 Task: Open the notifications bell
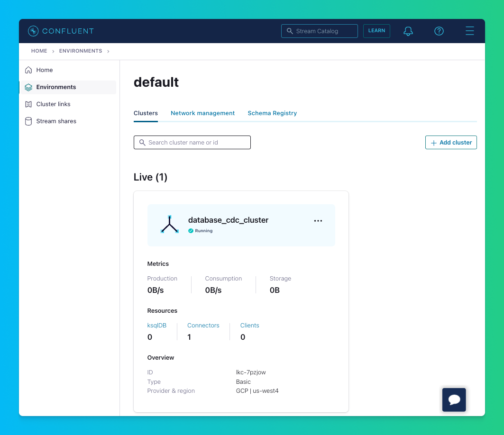pyautogui.click(x=408, y=31)
